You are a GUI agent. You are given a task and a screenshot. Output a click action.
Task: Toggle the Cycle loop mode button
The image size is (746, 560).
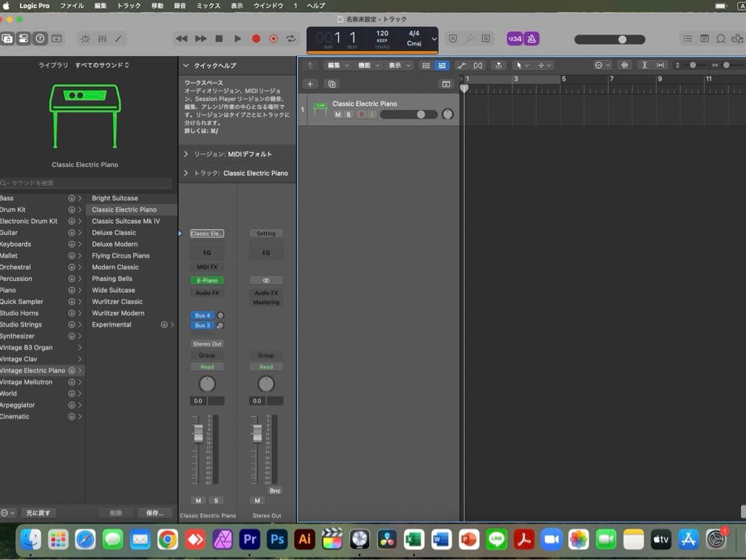click(x=291, y=39)
